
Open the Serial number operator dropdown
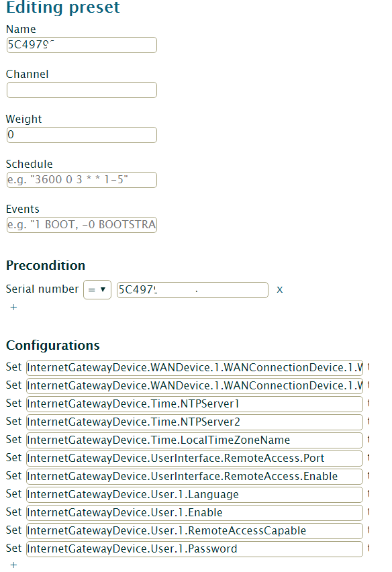click(x=97, y=289)
